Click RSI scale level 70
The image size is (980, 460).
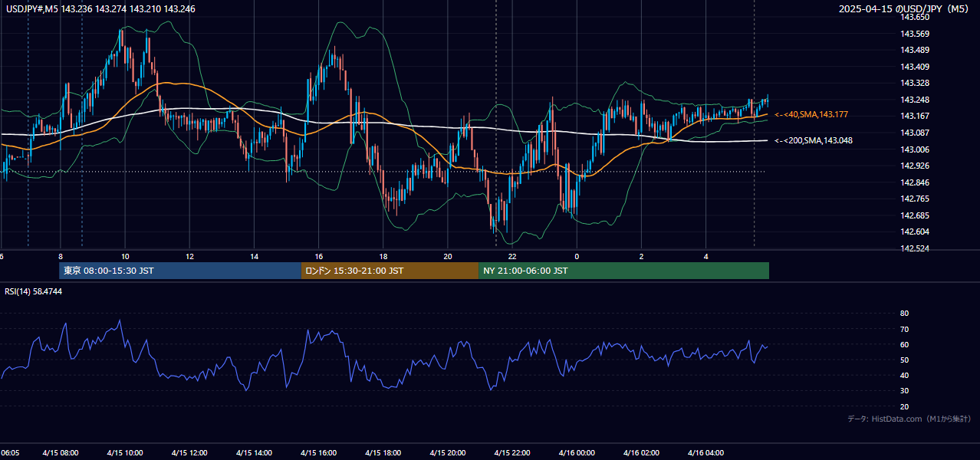coord(904,329)
